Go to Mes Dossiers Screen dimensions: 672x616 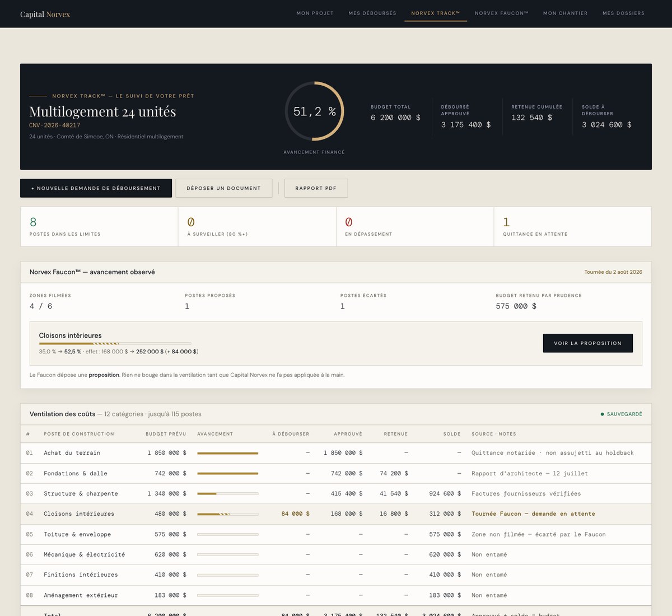[x=623, y=13]
